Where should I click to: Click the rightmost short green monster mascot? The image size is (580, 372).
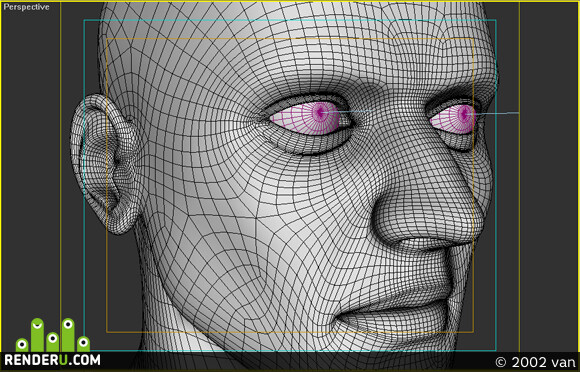click(x=83, y=344)
